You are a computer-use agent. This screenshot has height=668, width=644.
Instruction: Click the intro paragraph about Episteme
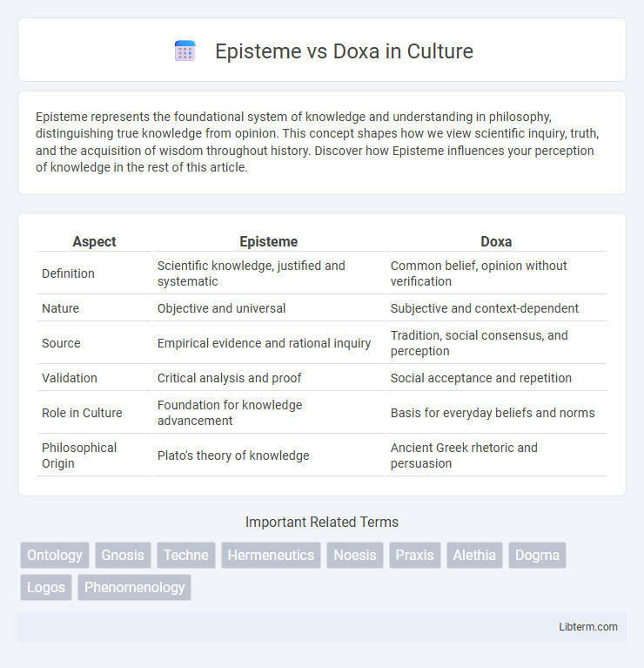318,142
